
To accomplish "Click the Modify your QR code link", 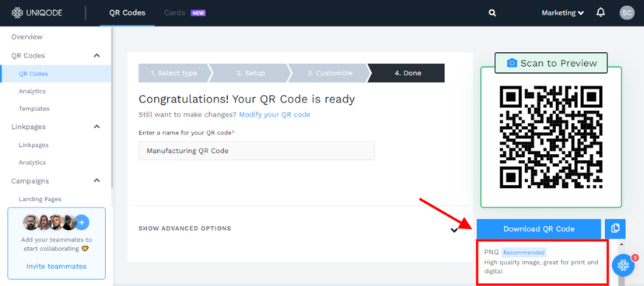I will coord(275,114).
